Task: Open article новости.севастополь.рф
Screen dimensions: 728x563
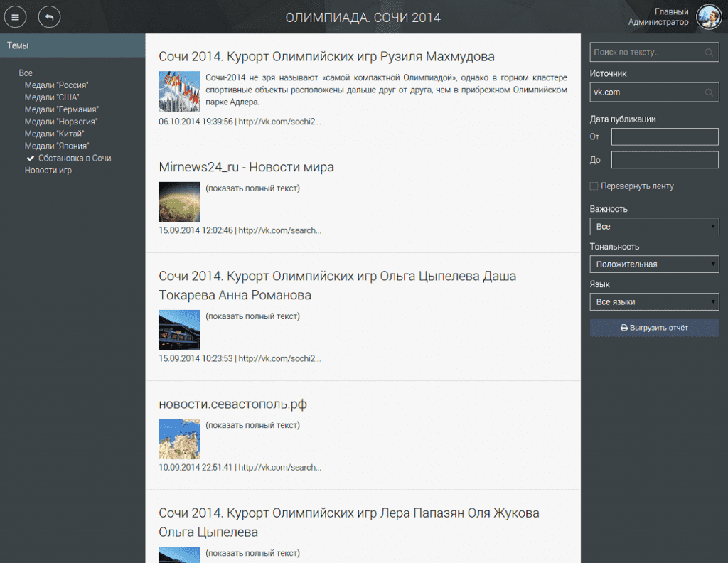Action: [x=232, y=404]
